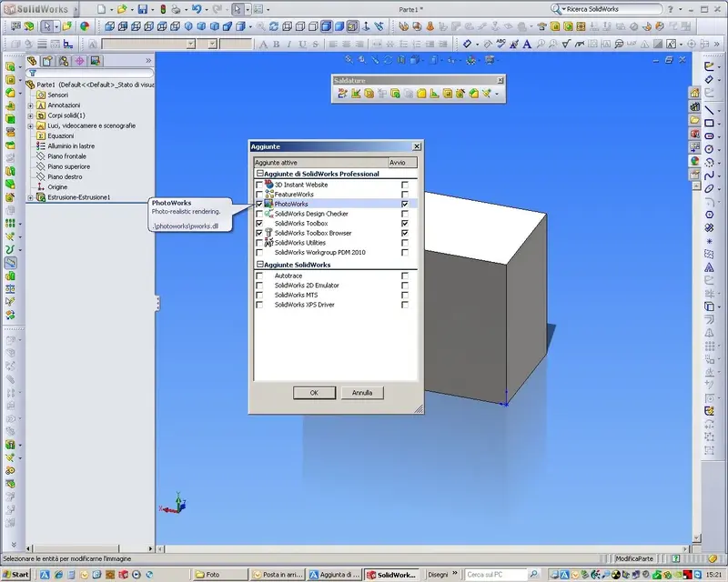728x582 pixels.
Task: Open the New document icon
Action: point(101,9)
